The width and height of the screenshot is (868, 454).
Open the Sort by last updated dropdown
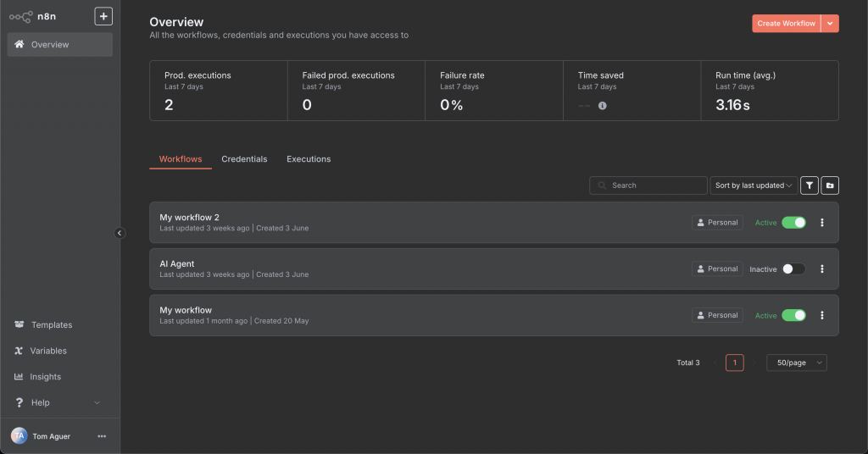(x=754, y=185)
